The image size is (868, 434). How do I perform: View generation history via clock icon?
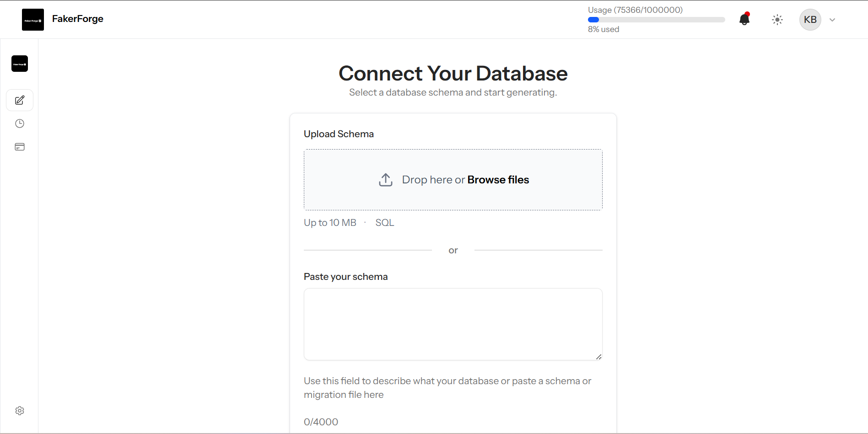[19, 123]
